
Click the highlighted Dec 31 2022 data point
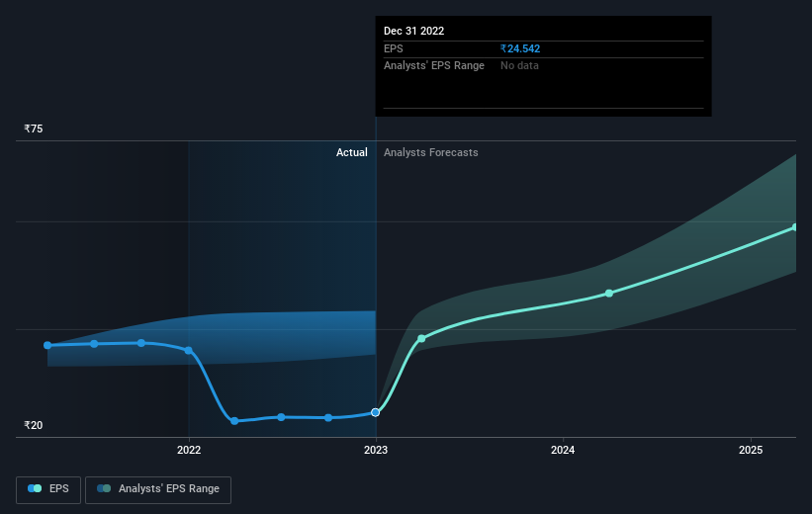(376, 412)
